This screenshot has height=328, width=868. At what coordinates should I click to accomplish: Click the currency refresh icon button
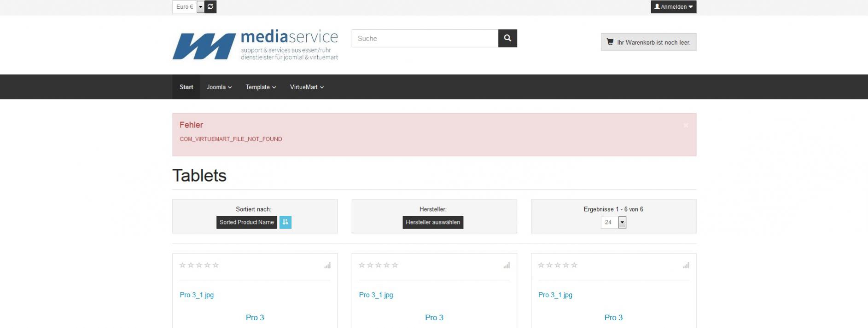[x=210, y=6]
